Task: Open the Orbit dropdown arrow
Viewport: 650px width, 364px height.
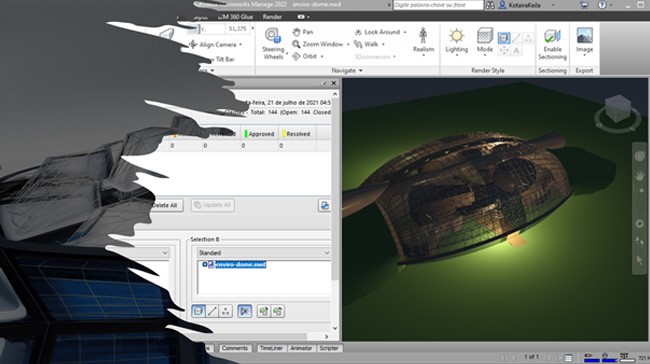Action: tap(322, 56)
